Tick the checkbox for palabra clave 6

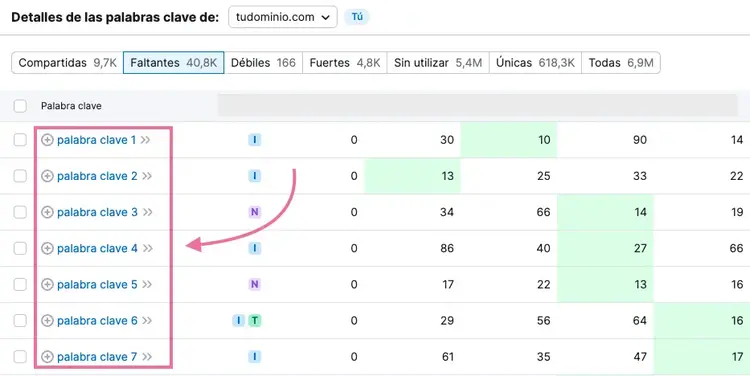(20, 321)
